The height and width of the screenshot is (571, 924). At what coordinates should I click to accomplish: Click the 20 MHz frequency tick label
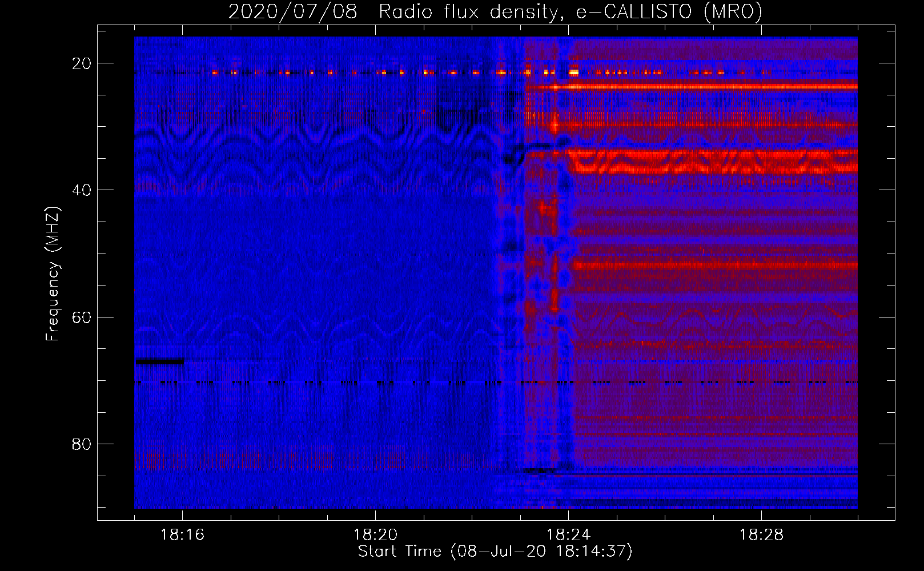click(x=82, y=63)
